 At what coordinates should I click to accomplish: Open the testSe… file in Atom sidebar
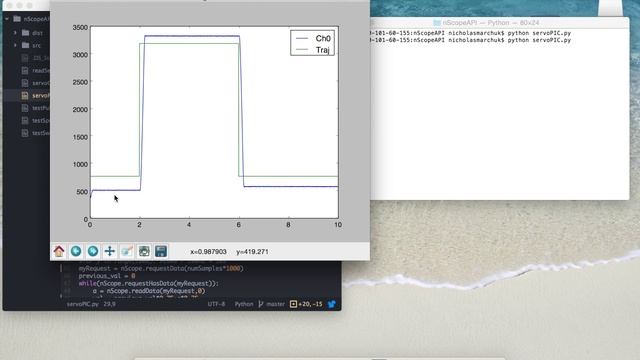click(40, 133)
